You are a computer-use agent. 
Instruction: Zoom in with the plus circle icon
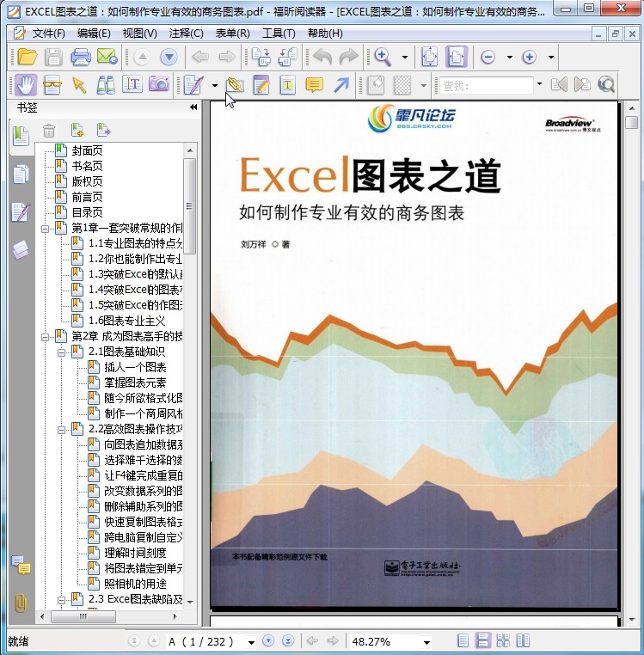[x=529, y=57]
